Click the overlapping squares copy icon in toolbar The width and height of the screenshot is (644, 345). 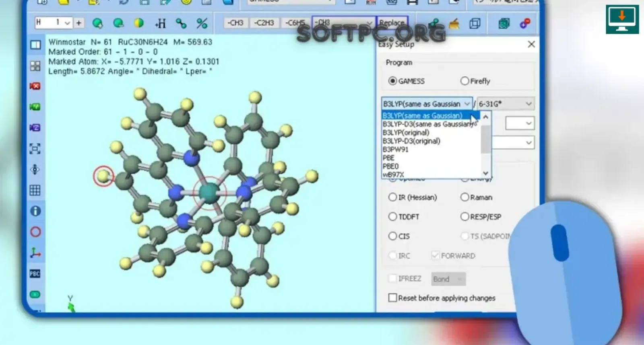coord(475,23)
